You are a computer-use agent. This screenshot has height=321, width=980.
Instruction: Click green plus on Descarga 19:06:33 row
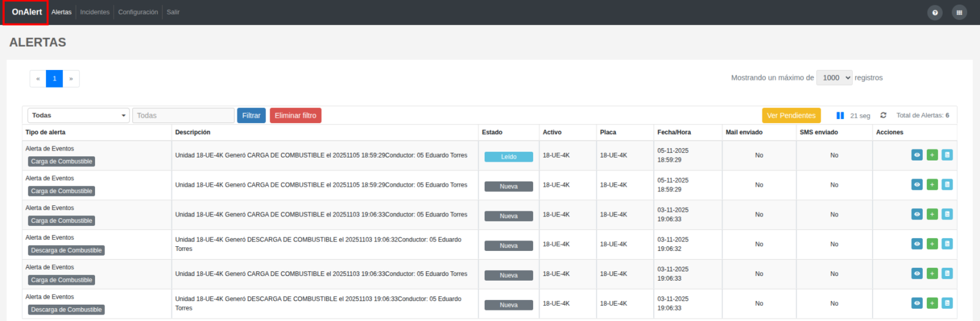click(932, 303)
